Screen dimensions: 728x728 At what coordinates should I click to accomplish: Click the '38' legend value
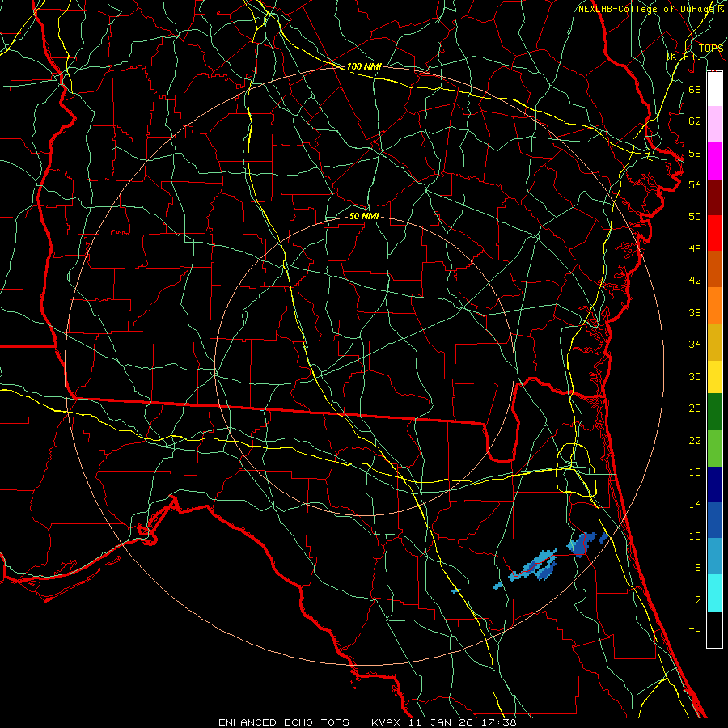(x=695, y=313)
